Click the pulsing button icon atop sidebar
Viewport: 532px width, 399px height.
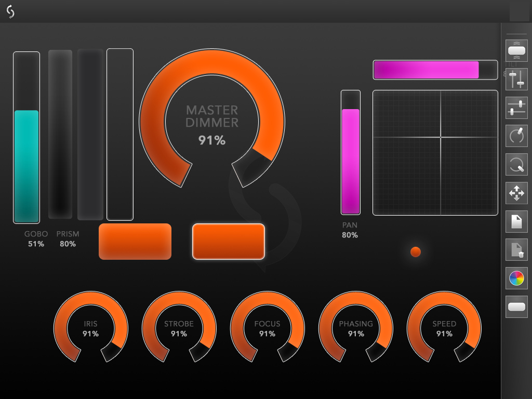(516, 50)
